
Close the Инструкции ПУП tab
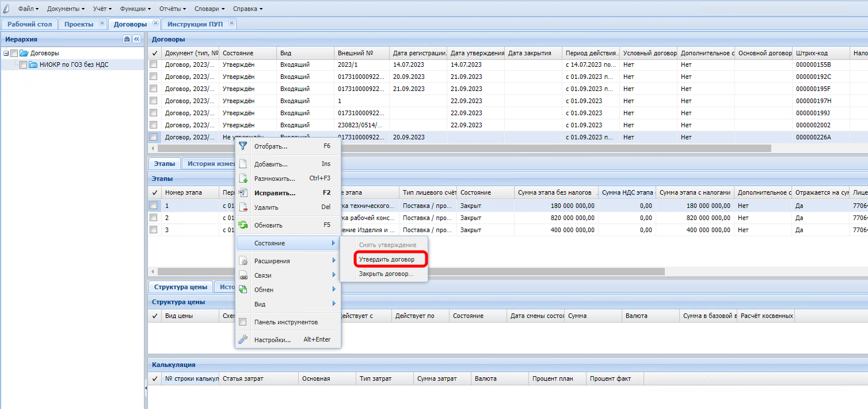(231, 24)
